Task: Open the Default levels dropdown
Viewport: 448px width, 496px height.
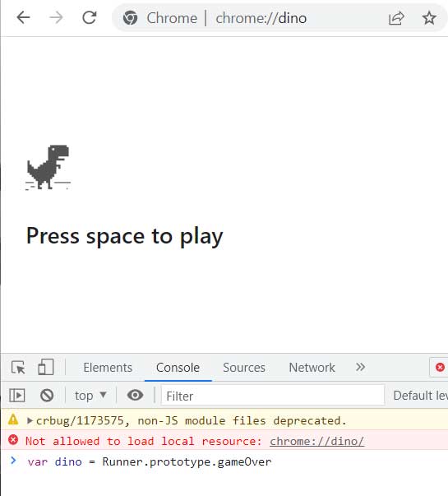Action: (x=421, y=396)
